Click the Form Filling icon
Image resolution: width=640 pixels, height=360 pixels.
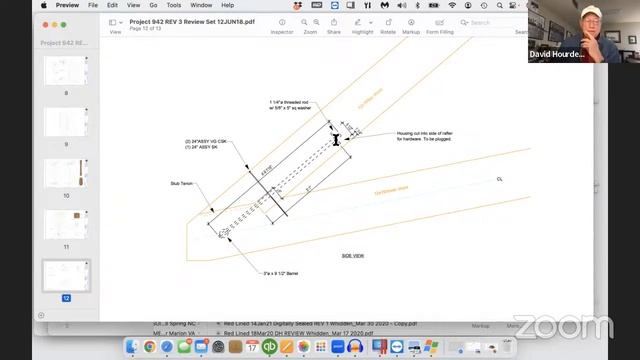tap(440, 22)
